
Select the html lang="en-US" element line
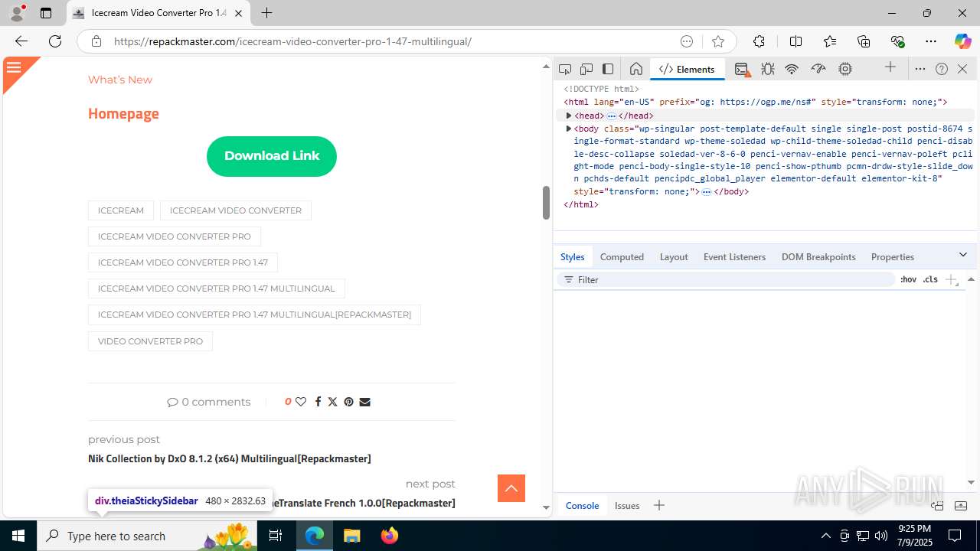click(756, 102)
